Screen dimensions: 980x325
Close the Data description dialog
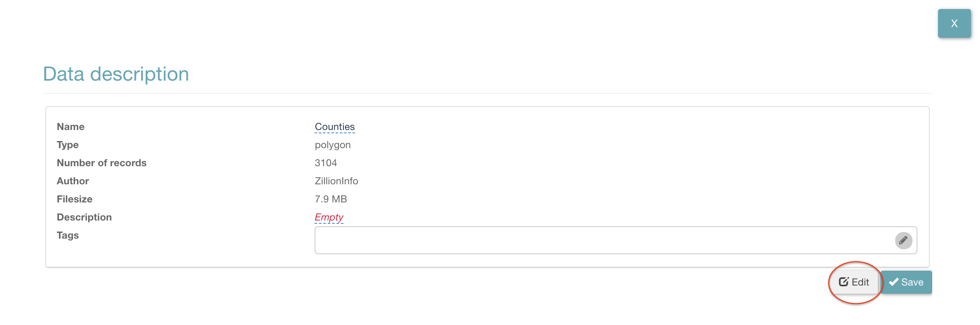pyautogui.click(x=954, y=23)
